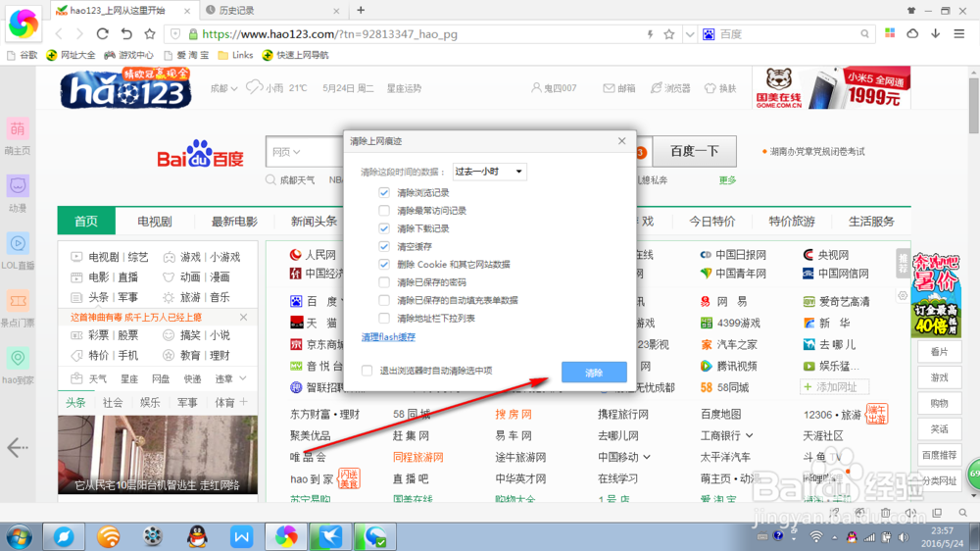980x551 pixels.
Task: Uncheck 清除下载记录 checkbox
Action: 384,228
